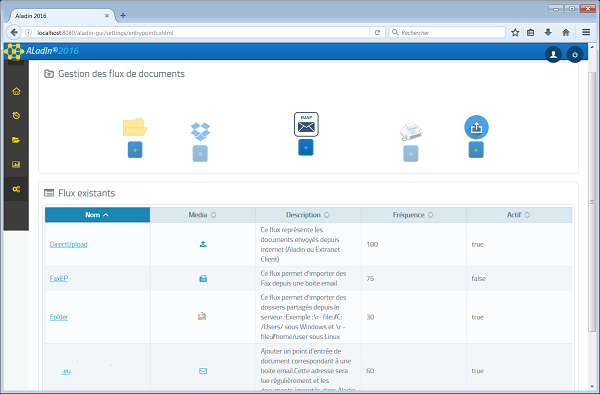The width and height of the screenshot is (600, 394).
Task: Select the 'false' Actif value for FaxEP
Action: pyautogui.click(x=478, y=278)
